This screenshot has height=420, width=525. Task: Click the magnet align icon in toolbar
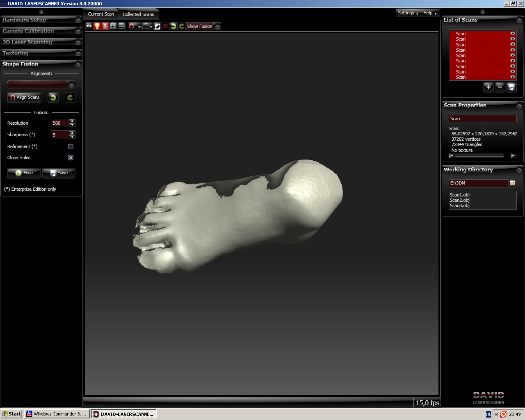(x=132, y=26)
